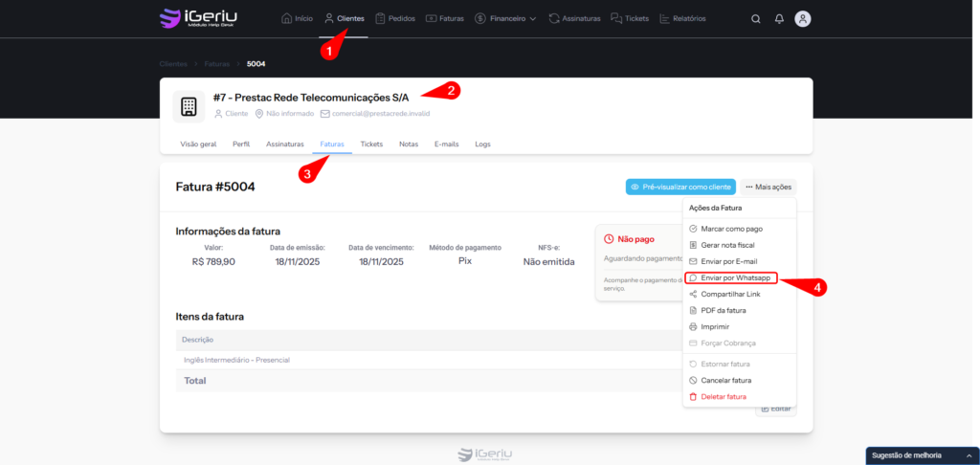
Task: Switch to the Assinaturas client tab
Action: pyautogui.click(x=284, y=144)
